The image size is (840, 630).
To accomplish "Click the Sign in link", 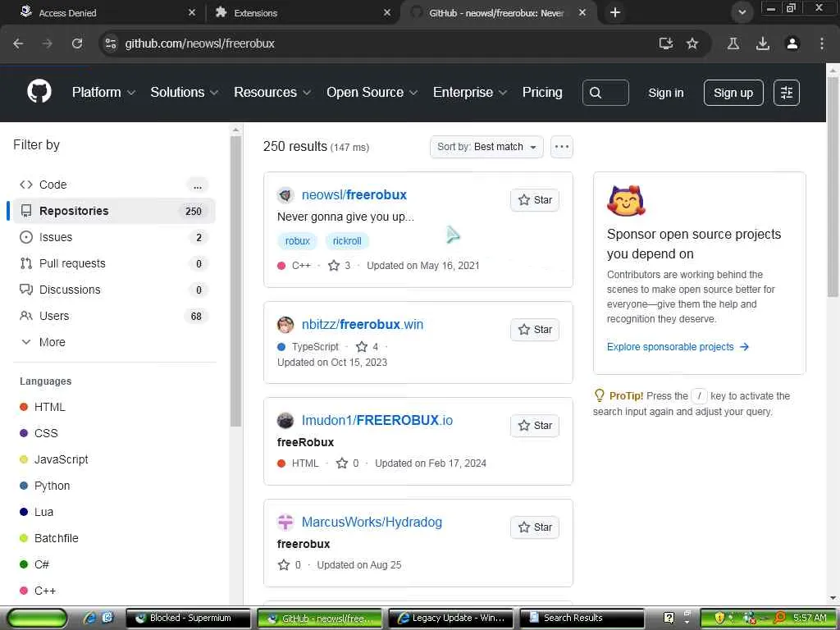I will pos(666,93).
